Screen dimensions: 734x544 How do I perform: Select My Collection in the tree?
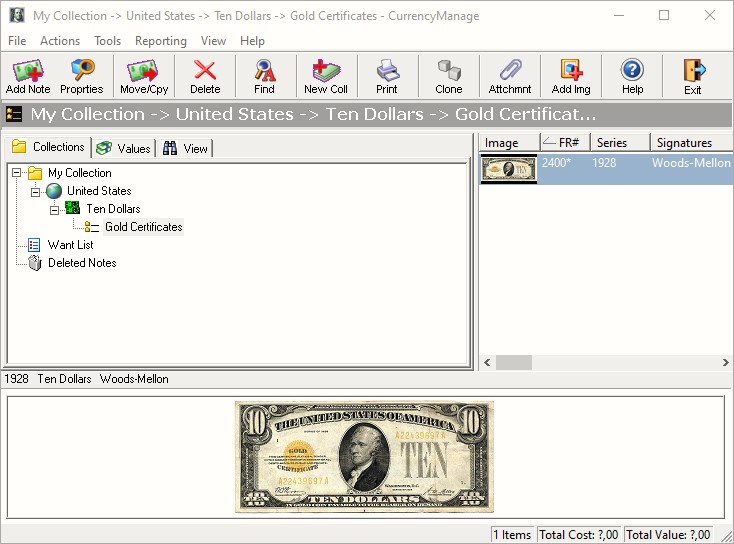80,173
